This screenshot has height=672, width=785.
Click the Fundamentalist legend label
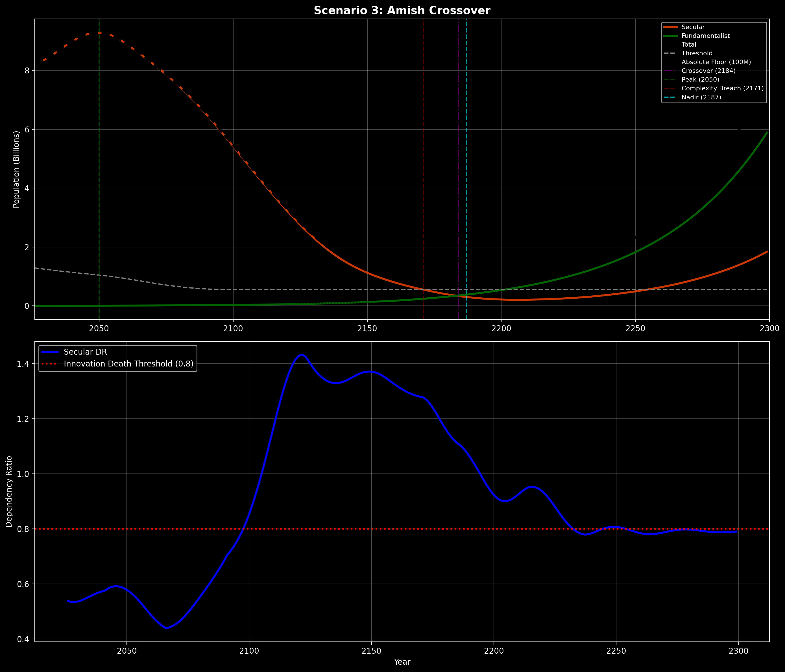click(x=705, y=36)
